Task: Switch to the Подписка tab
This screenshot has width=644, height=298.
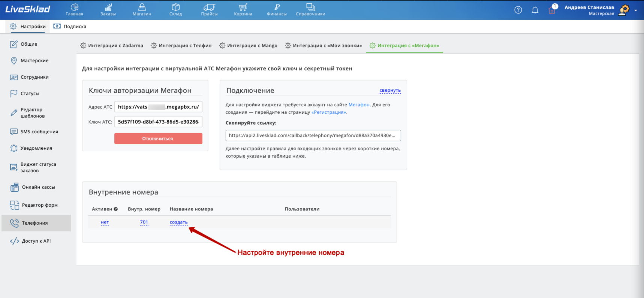Action: pyautogui.click(x=70, y=27)
